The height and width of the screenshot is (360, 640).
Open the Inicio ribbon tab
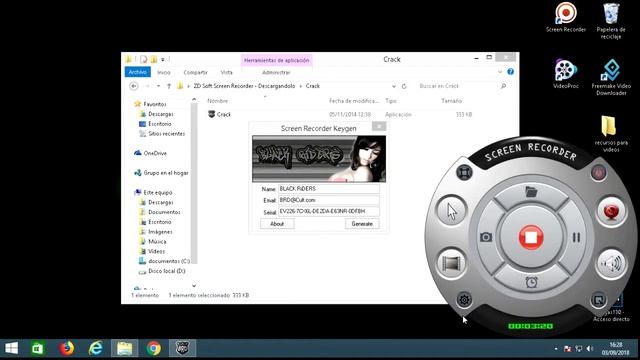[x=164, y=72]
